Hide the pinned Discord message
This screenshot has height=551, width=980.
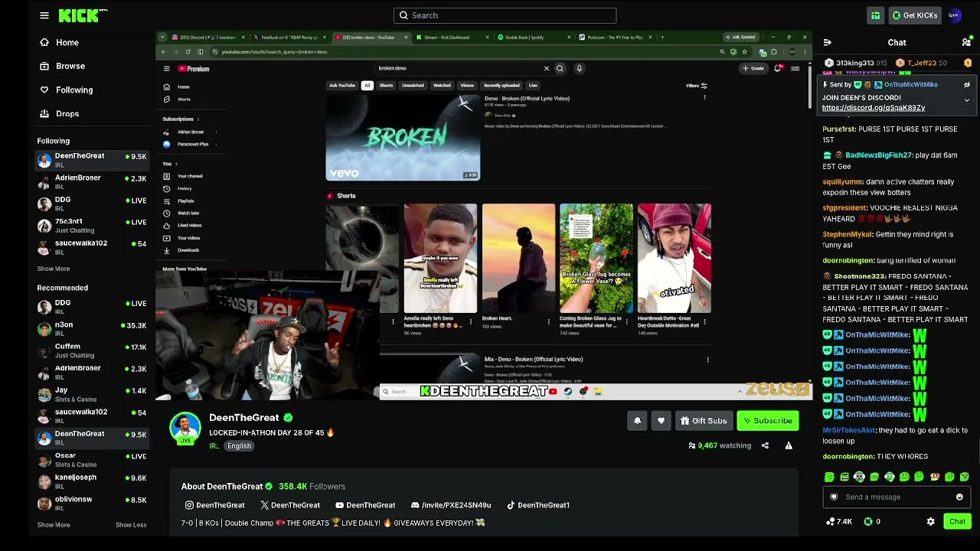point(967,85)
